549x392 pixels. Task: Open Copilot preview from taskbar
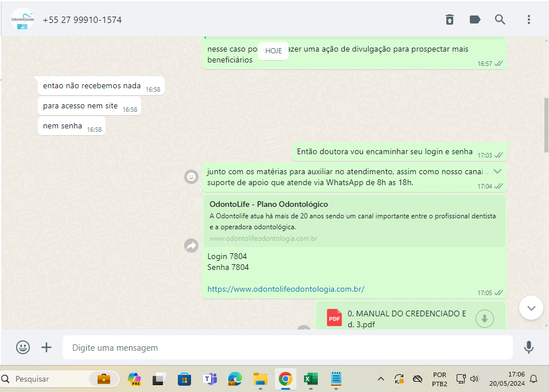(134, 379)
